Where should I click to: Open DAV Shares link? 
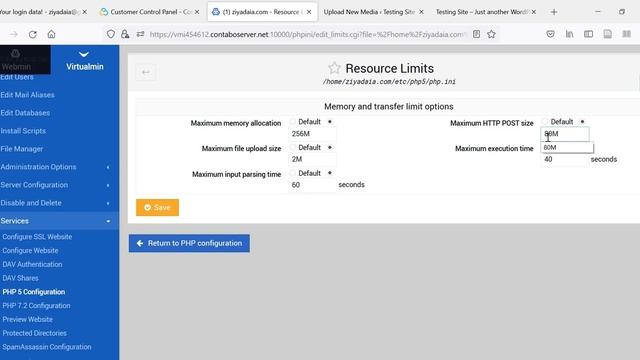pos(20,278)
